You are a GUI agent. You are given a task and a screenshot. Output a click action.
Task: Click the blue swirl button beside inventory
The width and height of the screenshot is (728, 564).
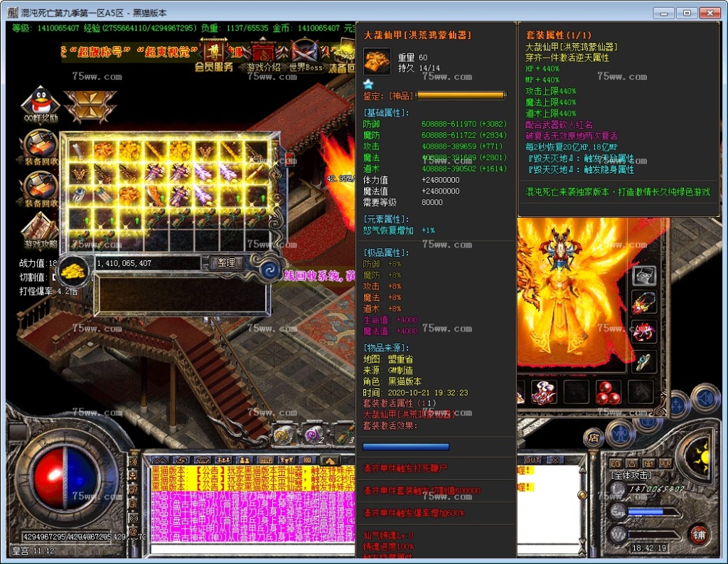point(271,269)
